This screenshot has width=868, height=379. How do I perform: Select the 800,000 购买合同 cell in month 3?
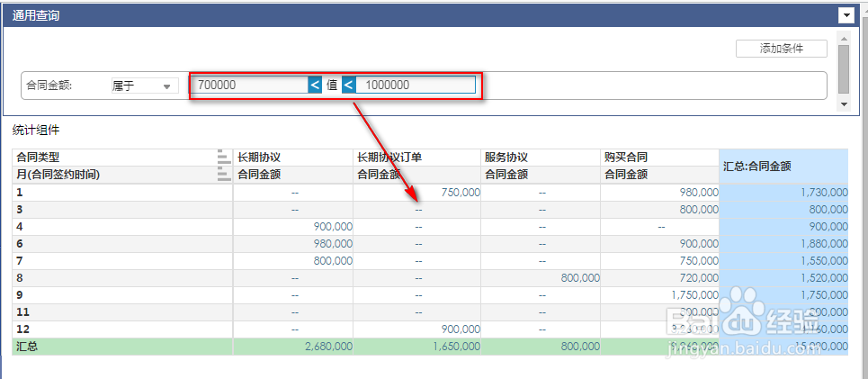tap(660, 210)
